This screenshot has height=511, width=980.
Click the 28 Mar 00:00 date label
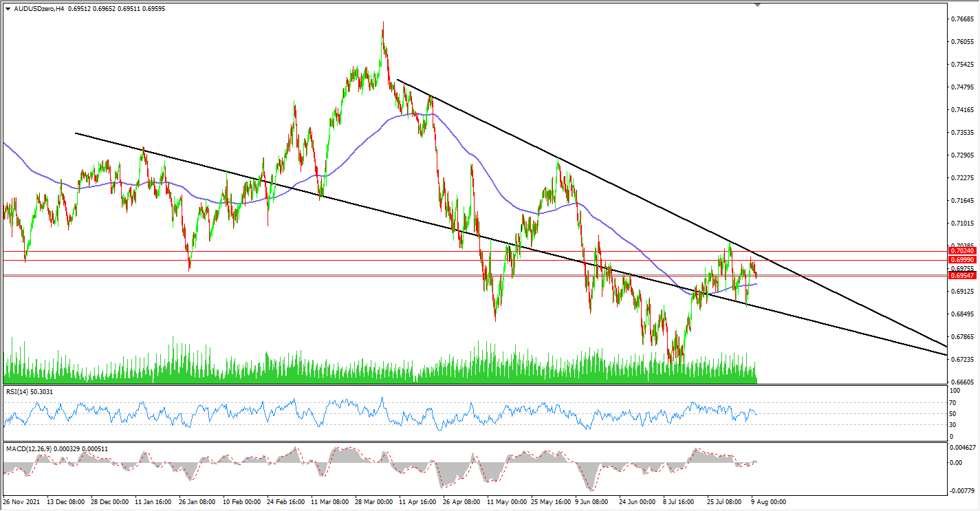(x=373, y=501)
